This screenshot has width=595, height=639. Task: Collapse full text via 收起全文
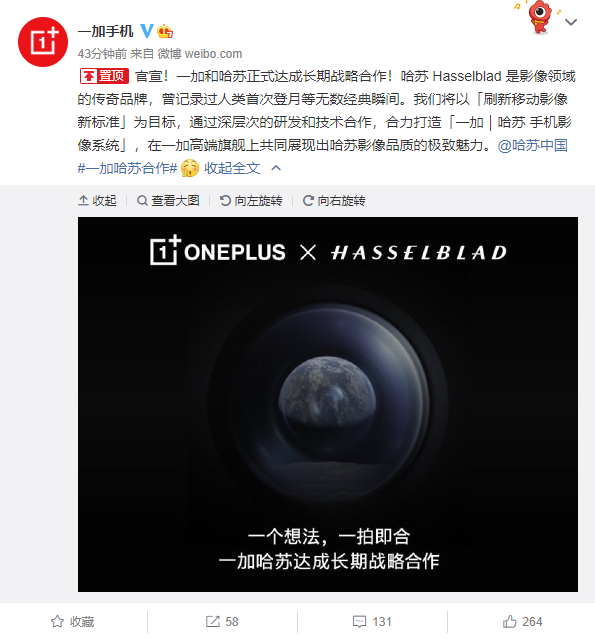[232, 168]
